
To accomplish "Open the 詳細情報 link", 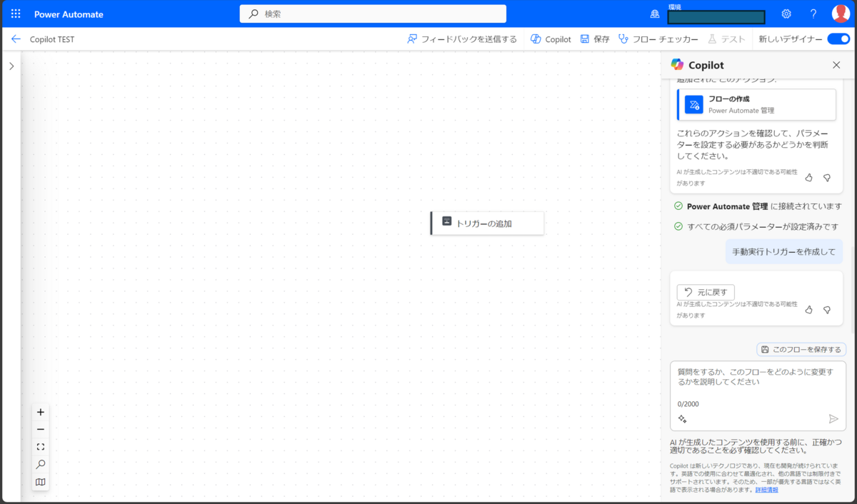I will pos(767,490).
